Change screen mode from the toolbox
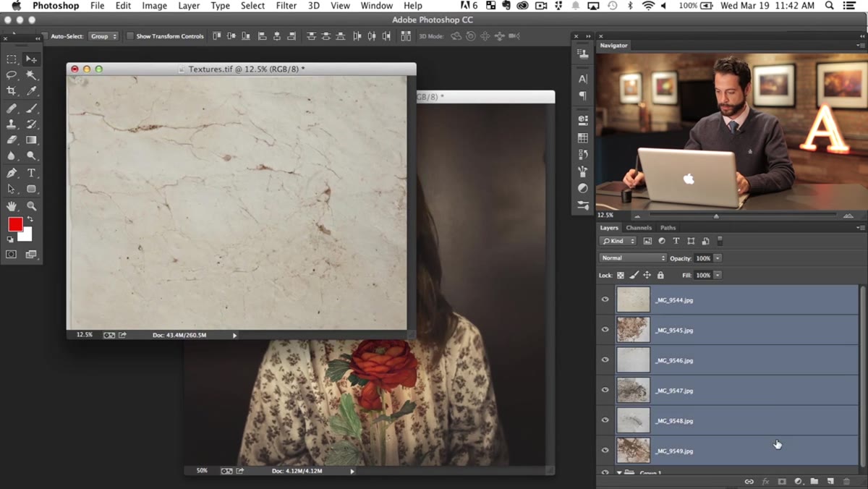The image size is (868, 489). [x=31, y=255]
